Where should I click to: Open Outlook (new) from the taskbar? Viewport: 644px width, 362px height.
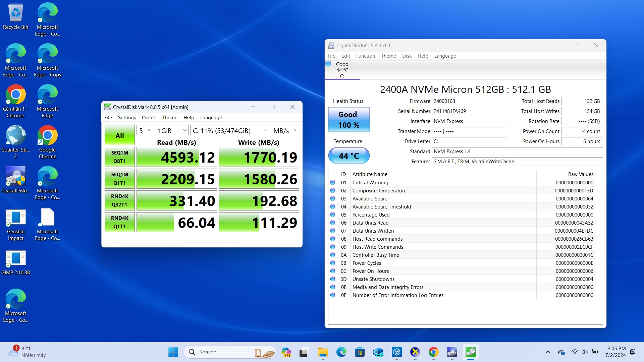tap(378, 352)
